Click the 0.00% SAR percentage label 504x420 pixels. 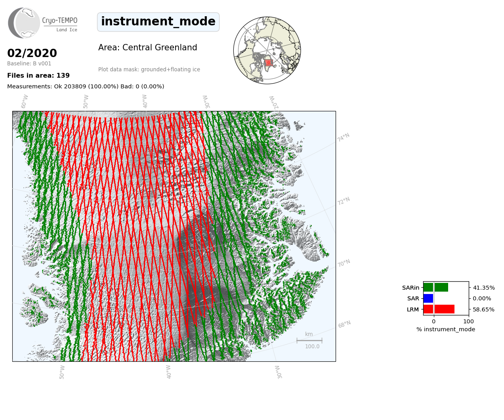coord(482,298)
